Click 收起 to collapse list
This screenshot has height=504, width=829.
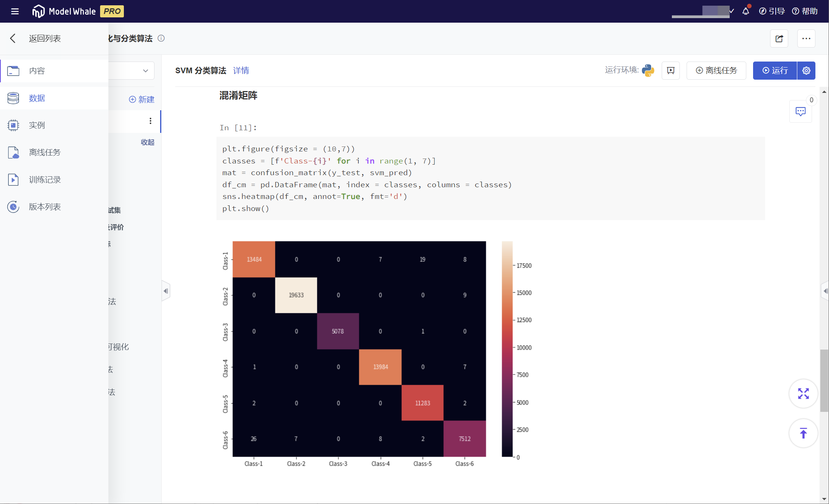pyautogui.click(x=147, y=142)
